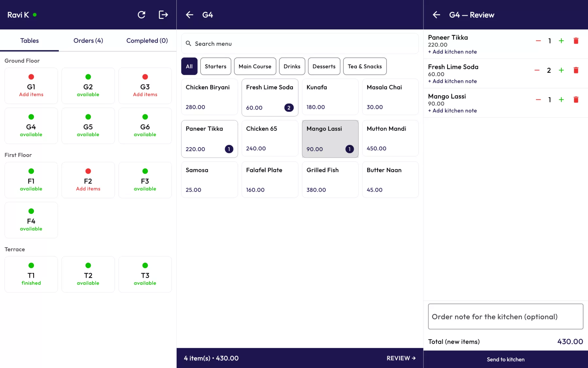Increase Mango Lassi quantity

tap(561, 100)
